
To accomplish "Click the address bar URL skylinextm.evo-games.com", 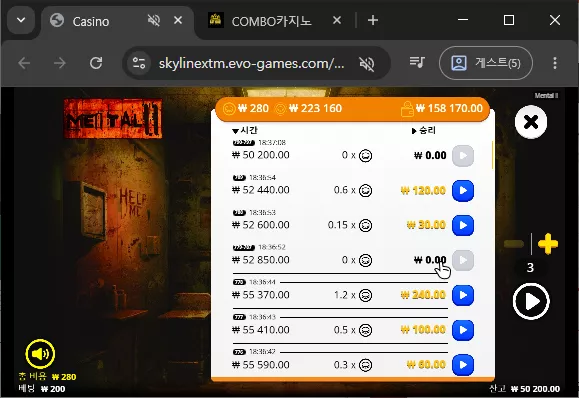I will 251,64.
